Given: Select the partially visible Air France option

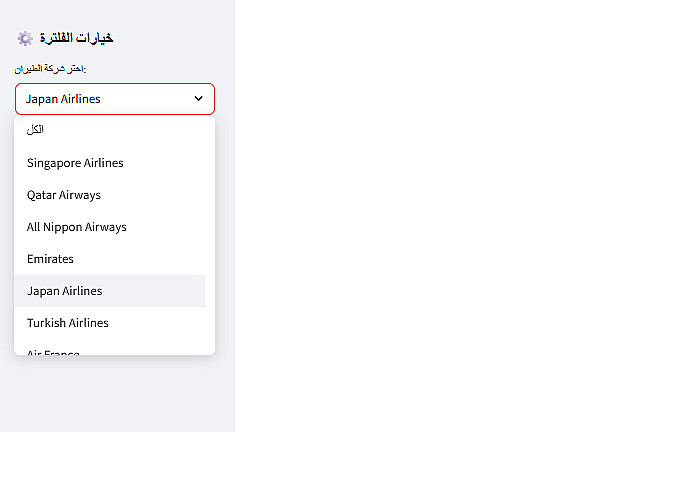Looking at the screenshot, I should 53,350.
